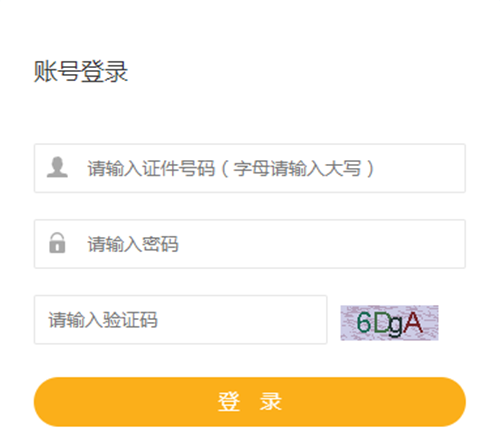Focus the 请输入验证码 captcha field
Viewport: 500px width, 436px height.
click(180, 320)
